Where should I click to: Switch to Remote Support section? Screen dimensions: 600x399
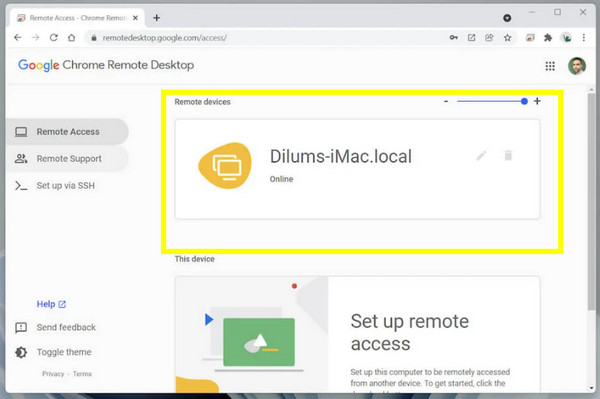[68, 158]
